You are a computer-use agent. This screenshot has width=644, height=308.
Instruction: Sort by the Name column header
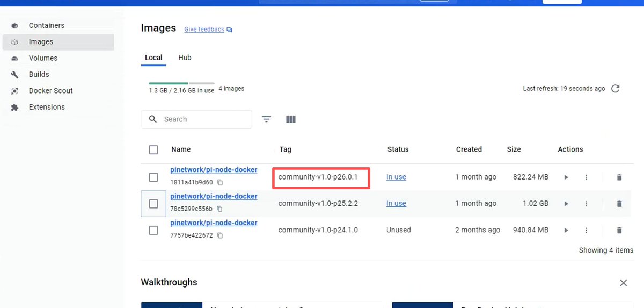coord(181,149)
